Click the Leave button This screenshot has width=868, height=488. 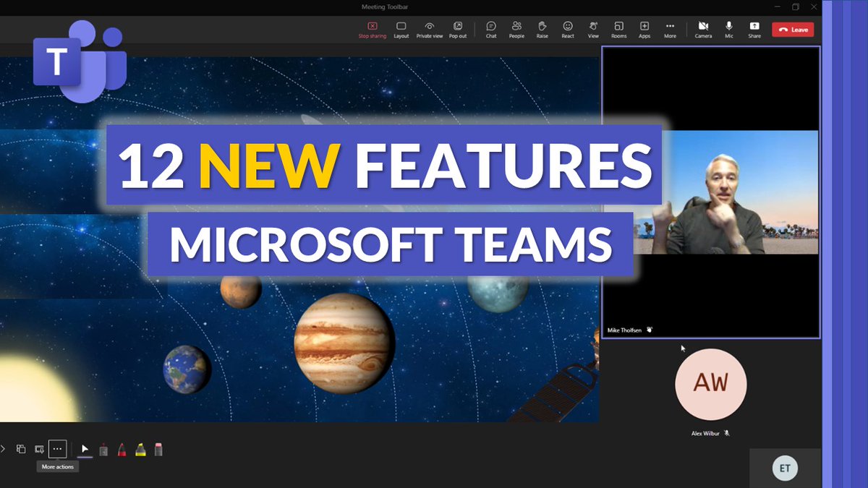793,29
